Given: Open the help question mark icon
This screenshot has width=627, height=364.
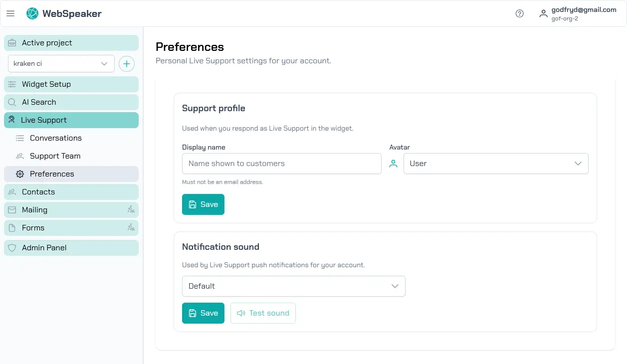Looking at the screenshot, I should 519,13.
